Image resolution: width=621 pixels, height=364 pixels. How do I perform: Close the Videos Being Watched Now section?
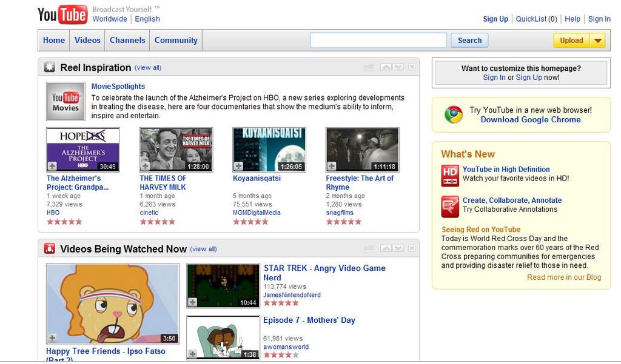[x=412, y=248]
